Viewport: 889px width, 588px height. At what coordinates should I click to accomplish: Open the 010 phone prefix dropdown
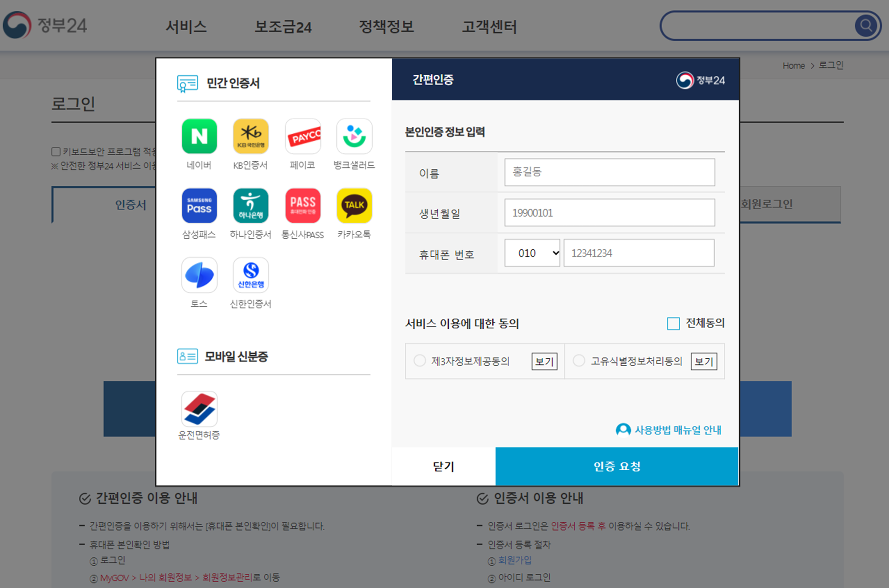pyautogui.click(x=531, y=253)
